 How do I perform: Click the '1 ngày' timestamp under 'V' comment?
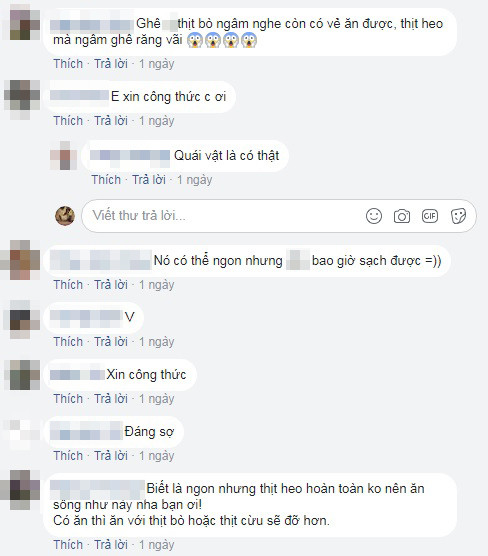156,342
